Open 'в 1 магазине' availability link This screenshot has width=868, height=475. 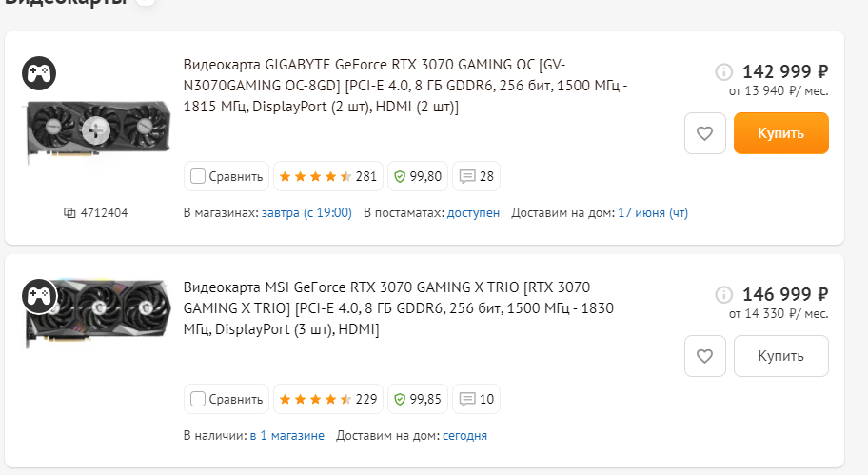[286, 435]
